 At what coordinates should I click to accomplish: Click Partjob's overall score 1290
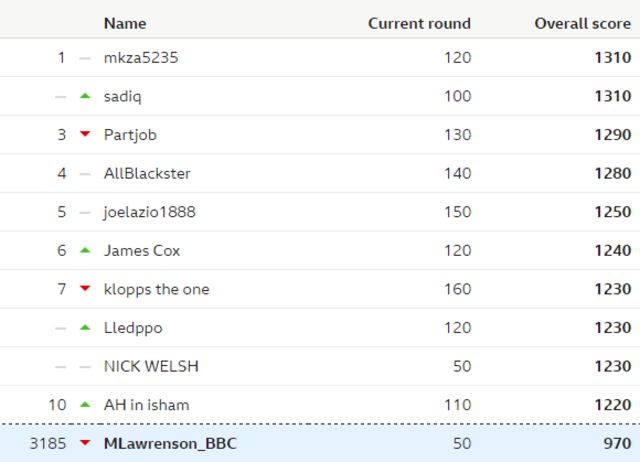click(x=611, y=135)
